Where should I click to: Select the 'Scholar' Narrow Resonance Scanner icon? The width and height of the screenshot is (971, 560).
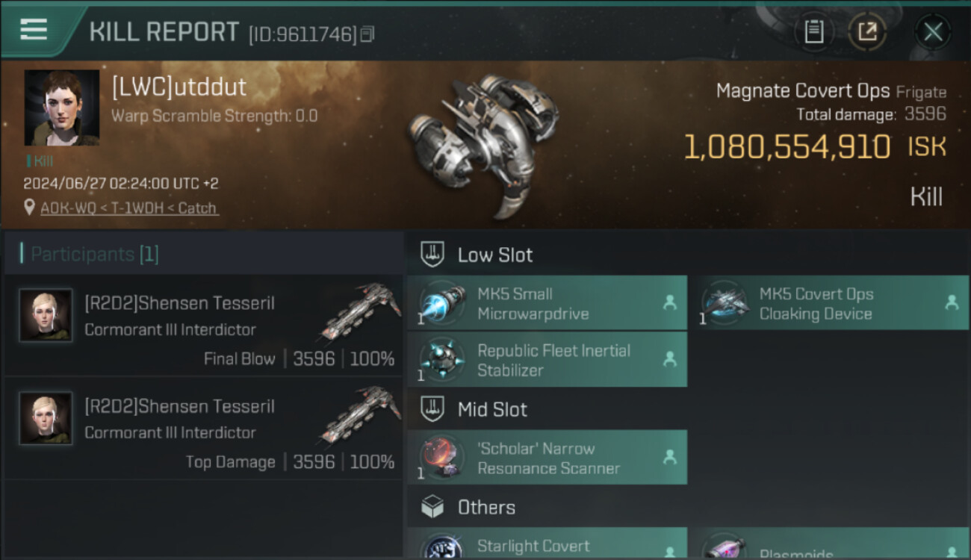(441, 458)
